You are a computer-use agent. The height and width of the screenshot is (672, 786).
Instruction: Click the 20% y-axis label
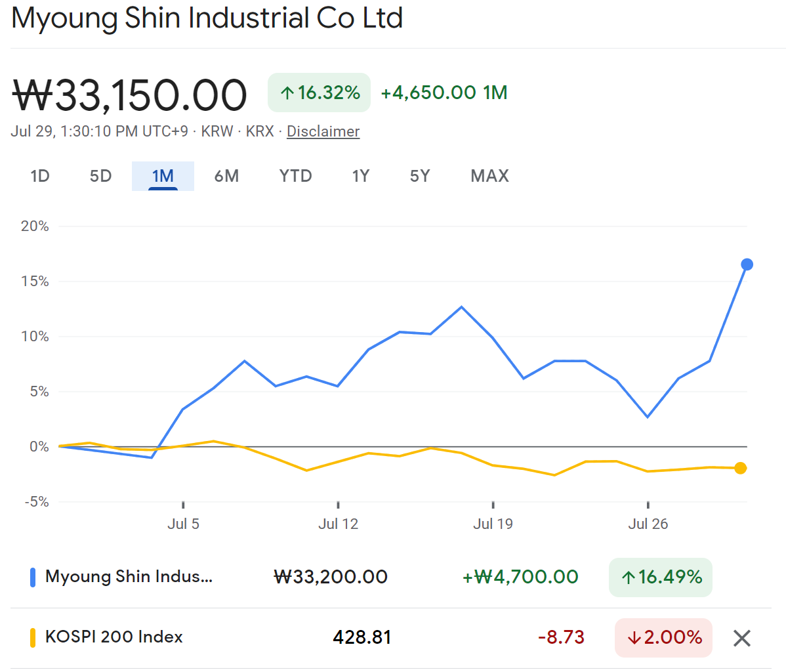tap(35, 226)
